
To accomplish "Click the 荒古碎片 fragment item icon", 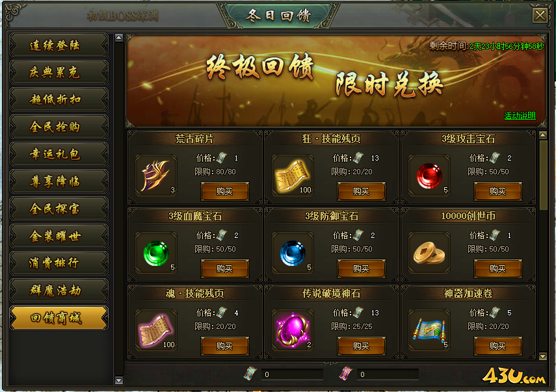I will click(x=156, y=175).
